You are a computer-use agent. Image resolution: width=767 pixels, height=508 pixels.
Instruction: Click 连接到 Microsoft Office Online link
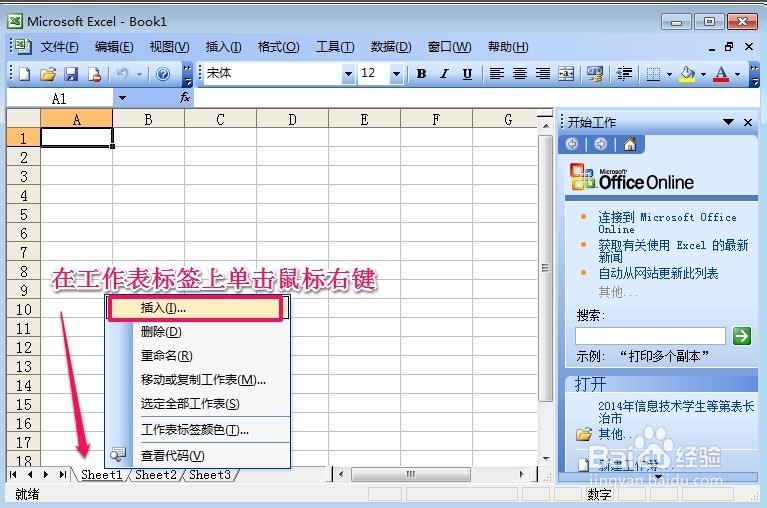[667, 222]
